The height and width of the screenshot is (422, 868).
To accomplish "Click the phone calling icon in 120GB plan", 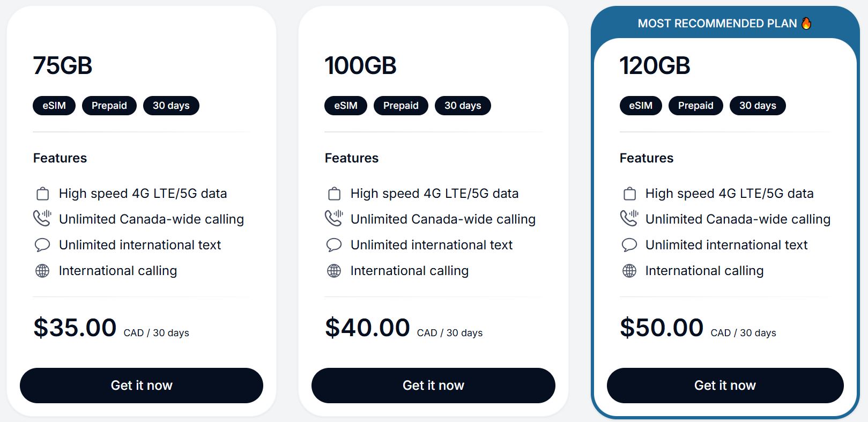I will (x=629, y=218).
